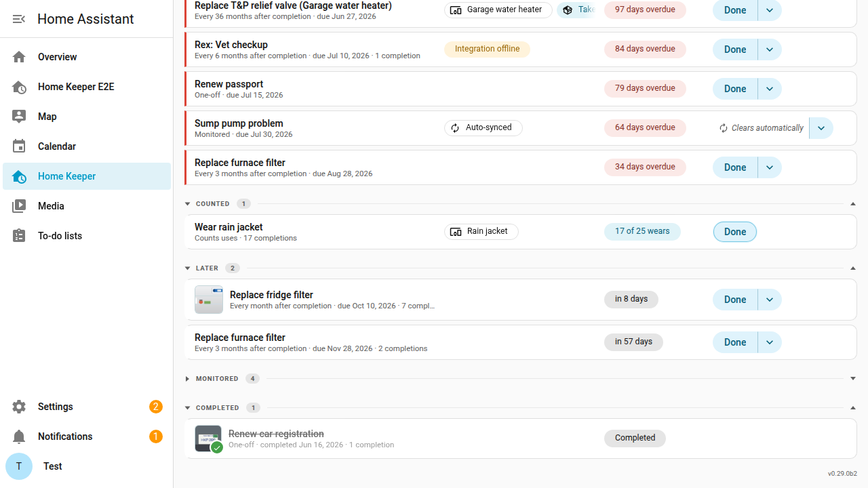The image size is (868, 488).
Task: Click the Renew car registration thumbnail
Action: (209, 439)
